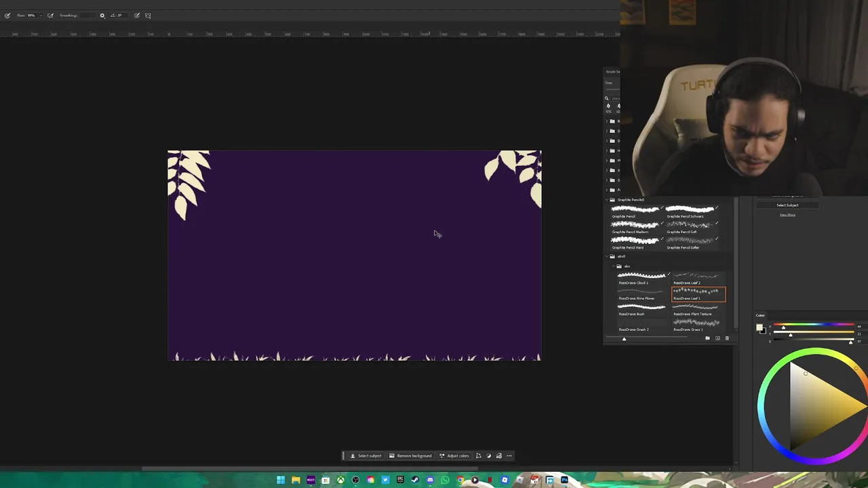Open Netflix from the taskbar
Image resolution: width=868 pixels, height=488 pixels.
[490, 480]
